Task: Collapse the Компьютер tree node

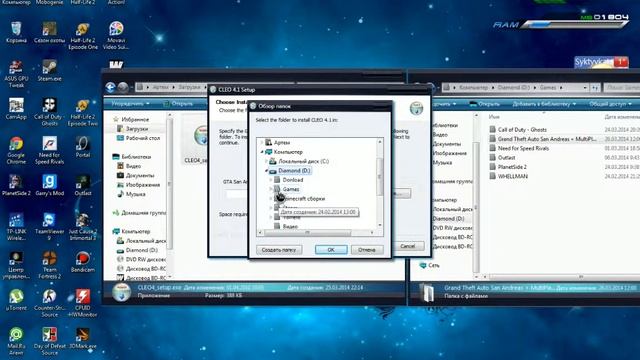Action: coord(262,151)
